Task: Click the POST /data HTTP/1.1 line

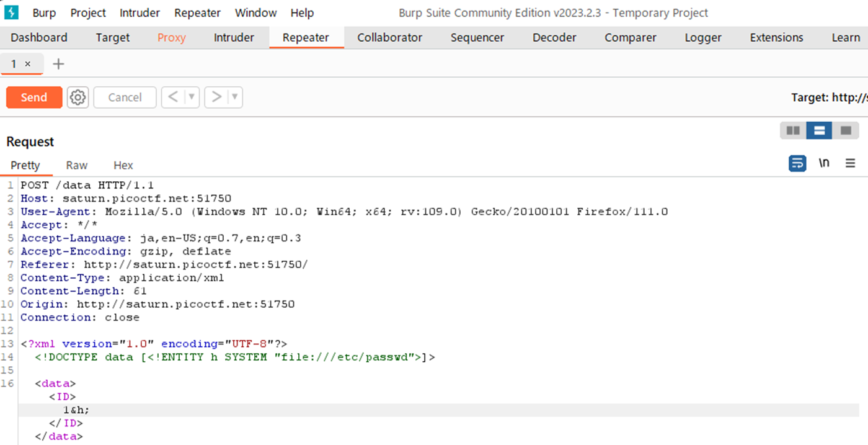Action: tap(87, 185)
